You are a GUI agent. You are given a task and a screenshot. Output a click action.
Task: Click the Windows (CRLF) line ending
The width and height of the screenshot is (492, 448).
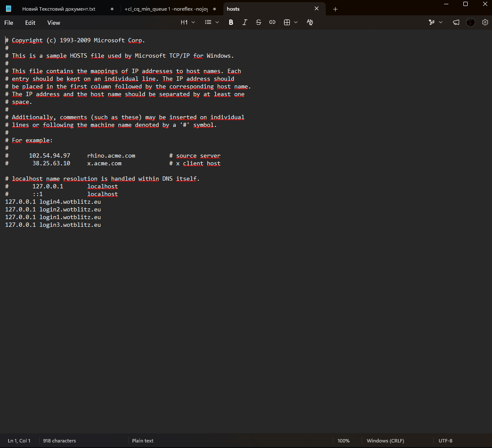[x=385, y=440]
